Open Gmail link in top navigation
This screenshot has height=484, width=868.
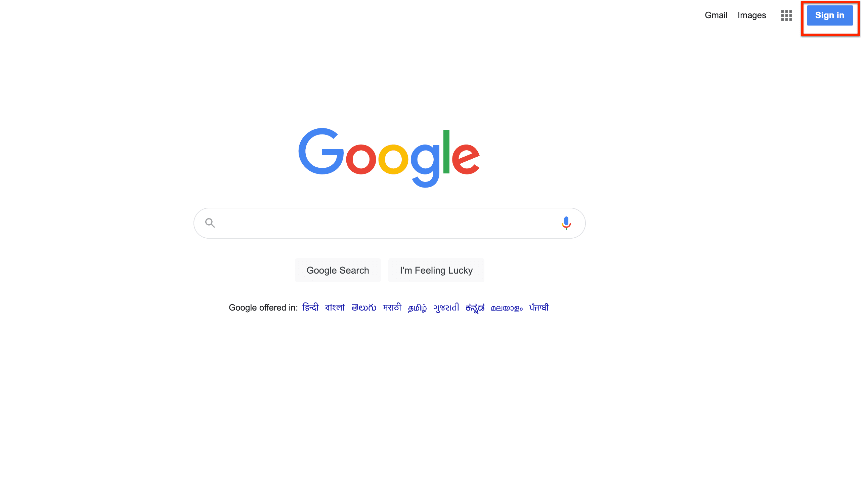715,14
